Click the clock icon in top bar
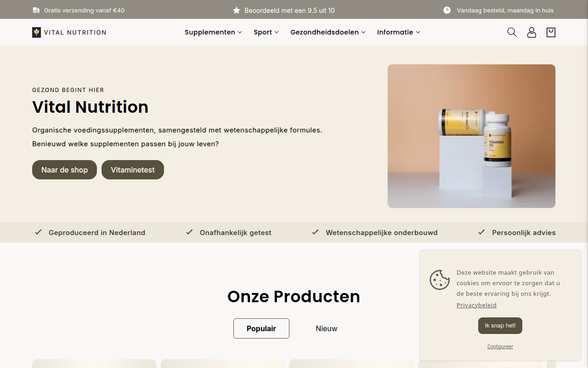This screenshot has width=588, height=368. 447,10
